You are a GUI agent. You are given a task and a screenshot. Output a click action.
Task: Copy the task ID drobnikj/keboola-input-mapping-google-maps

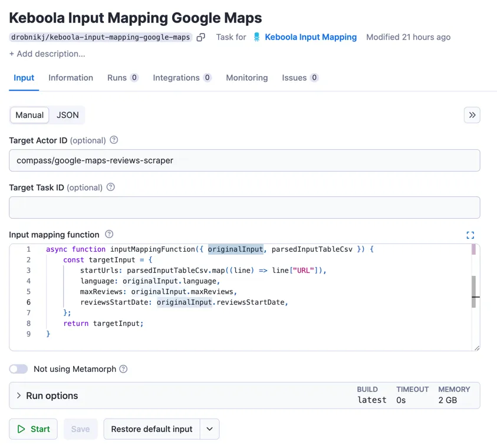[x=200, y=37]
